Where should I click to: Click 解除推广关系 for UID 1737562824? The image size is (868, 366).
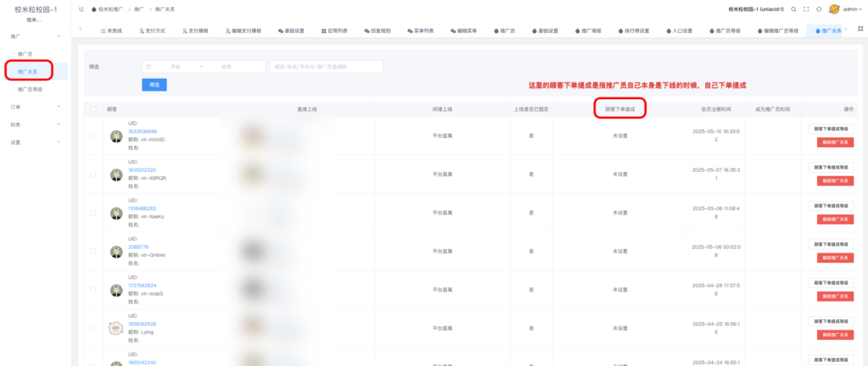point(835,297)
